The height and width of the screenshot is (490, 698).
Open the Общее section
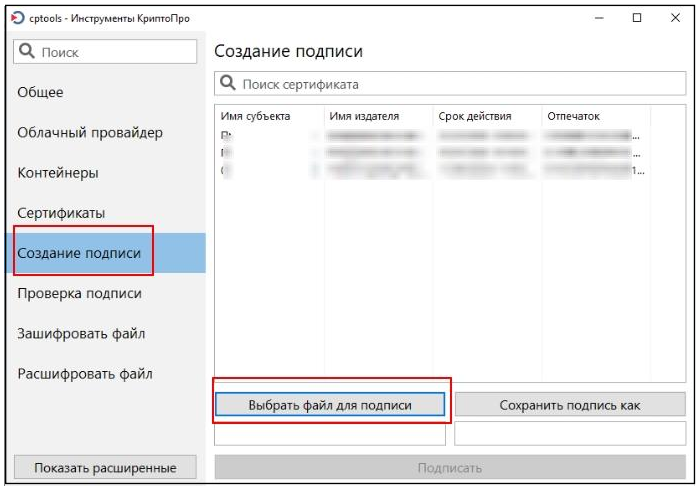tap(40, 92)
